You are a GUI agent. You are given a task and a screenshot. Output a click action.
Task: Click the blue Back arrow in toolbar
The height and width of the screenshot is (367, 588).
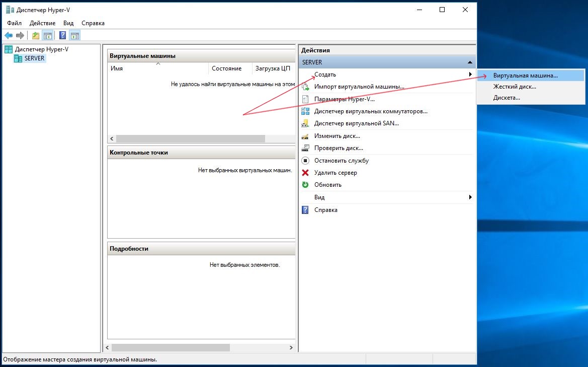(x=9, y=35)
